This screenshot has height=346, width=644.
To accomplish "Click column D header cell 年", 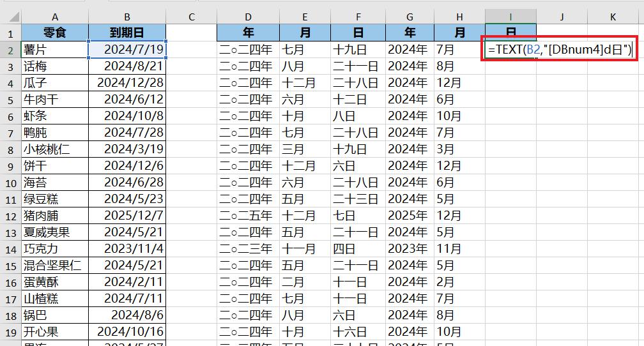I will (x=248, y=33).
